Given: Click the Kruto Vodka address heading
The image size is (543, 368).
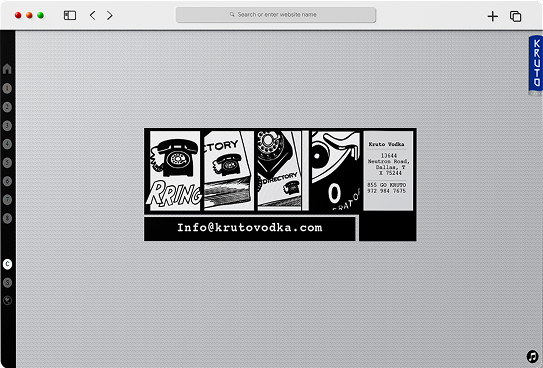Looking at the screenshot, I should point(386,144).
